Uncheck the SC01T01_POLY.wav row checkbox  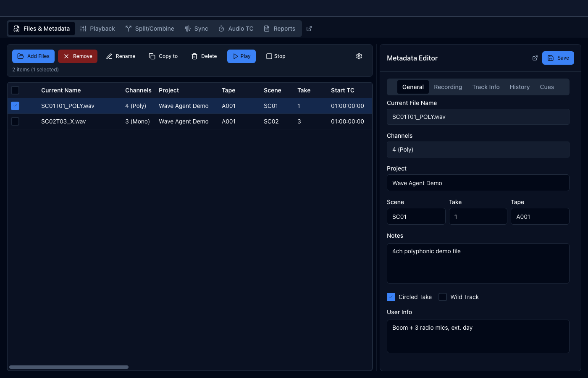(x=15, y=106)
